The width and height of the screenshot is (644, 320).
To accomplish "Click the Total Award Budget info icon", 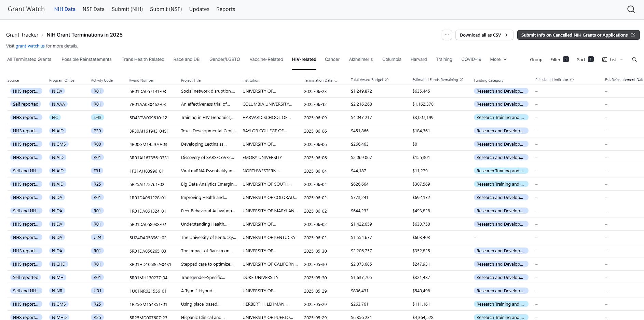I will click(x=387, y=80).
